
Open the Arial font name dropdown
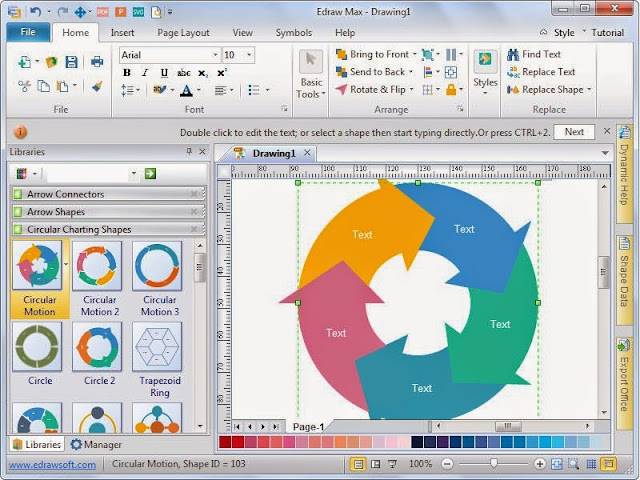coord(215,55)
